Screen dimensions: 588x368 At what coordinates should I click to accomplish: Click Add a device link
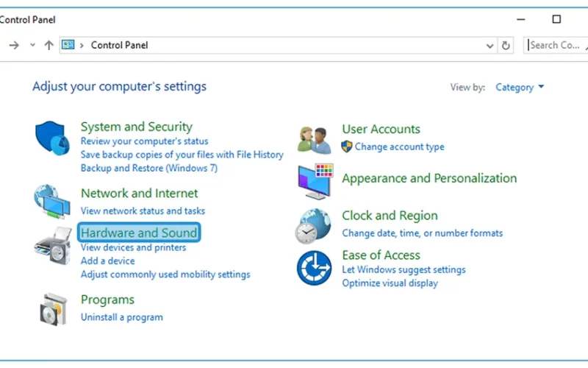click(x=107, y=261)
